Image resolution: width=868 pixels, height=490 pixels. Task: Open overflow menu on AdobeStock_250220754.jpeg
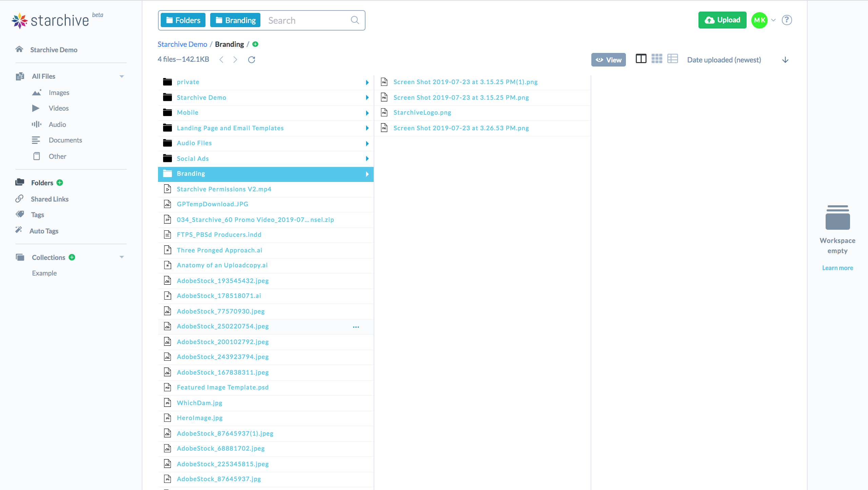(356, 327)
